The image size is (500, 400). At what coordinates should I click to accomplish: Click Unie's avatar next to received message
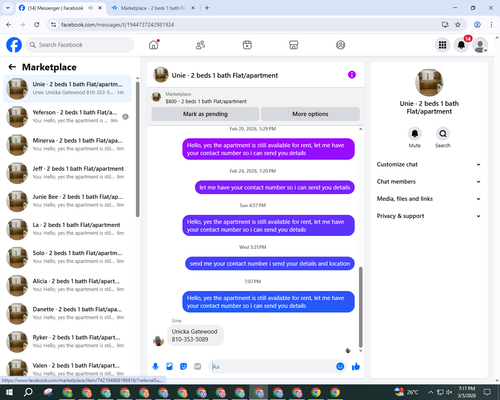158,341
